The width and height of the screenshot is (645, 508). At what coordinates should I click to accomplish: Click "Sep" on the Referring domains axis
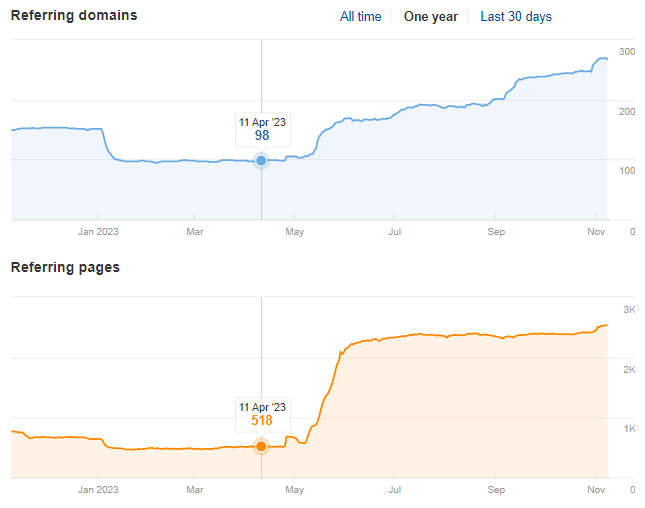click(496, 232)
